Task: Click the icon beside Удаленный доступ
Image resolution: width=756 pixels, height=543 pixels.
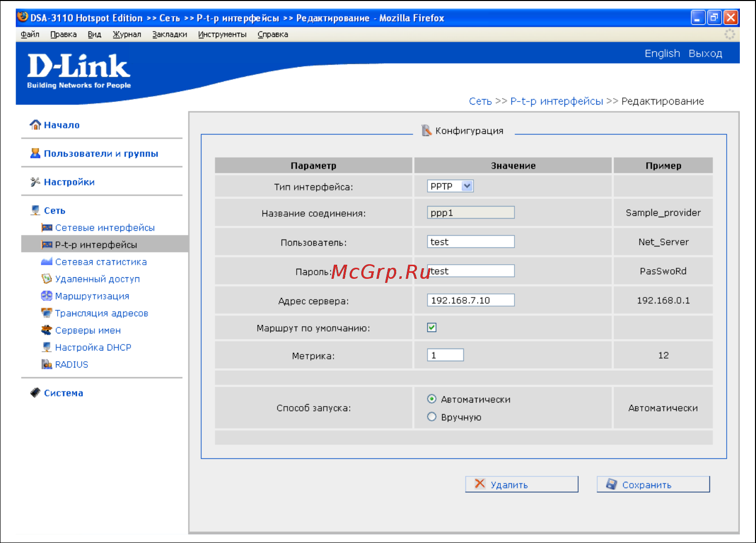Action: (47, 279)
